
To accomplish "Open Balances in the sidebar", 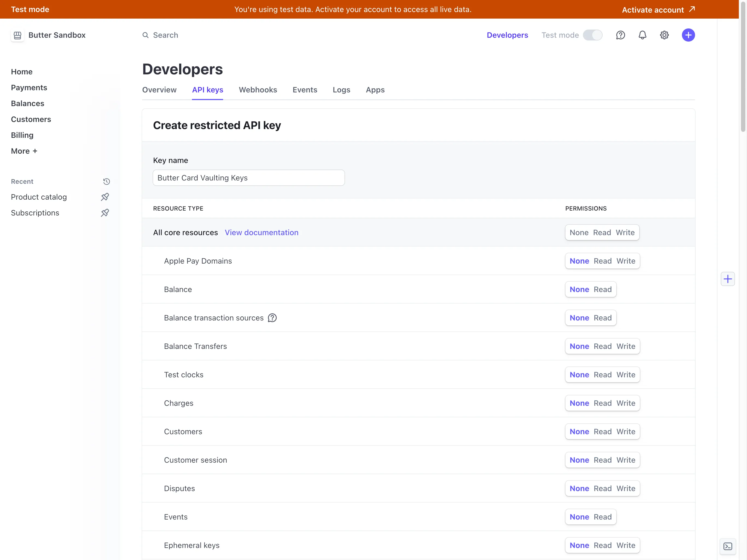I will 28,103.
